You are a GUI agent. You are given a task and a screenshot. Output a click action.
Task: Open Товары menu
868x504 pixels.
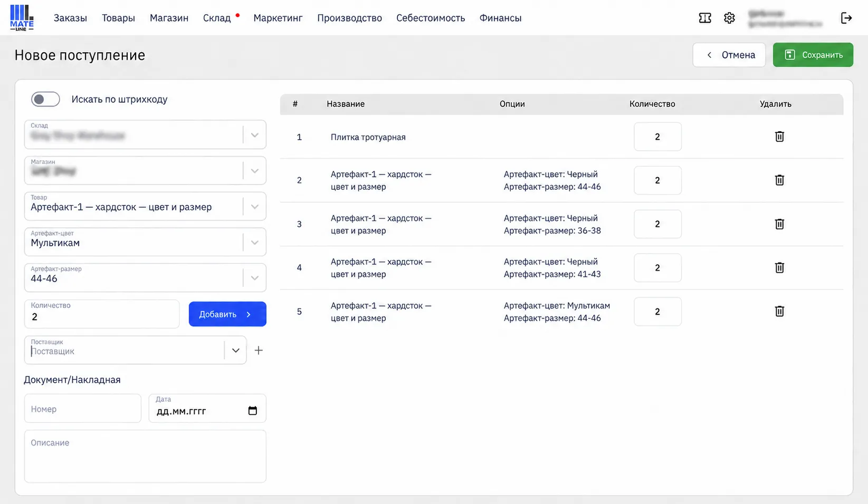118,18
